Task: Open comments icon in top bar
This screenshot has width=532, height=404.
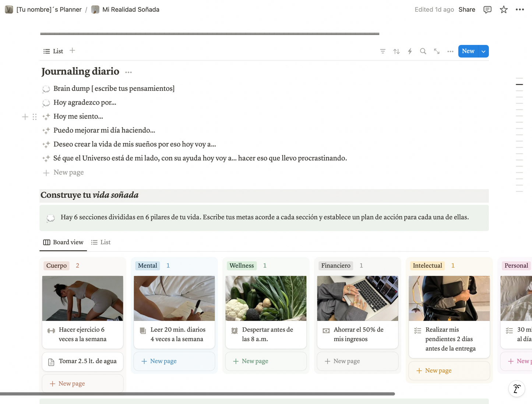Action: (x=487, y=10)
